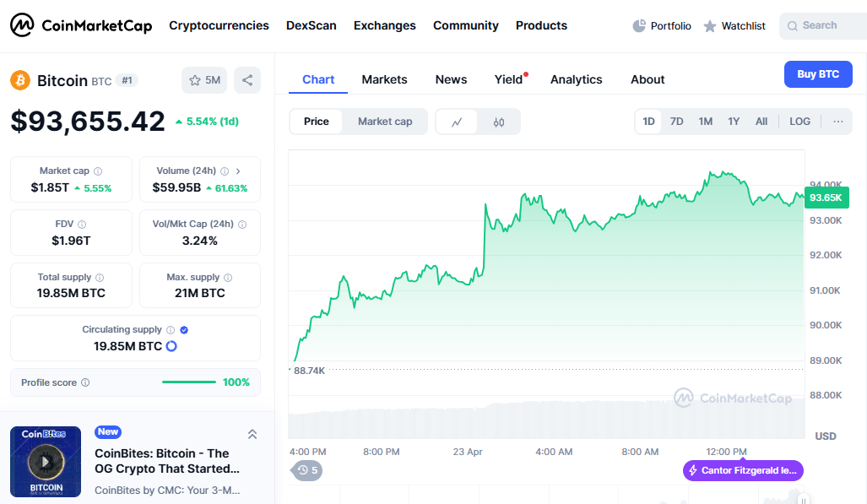The image size is (867, 504).
Task: Open the Volume (24h) info icon
Action: (225, 171)
